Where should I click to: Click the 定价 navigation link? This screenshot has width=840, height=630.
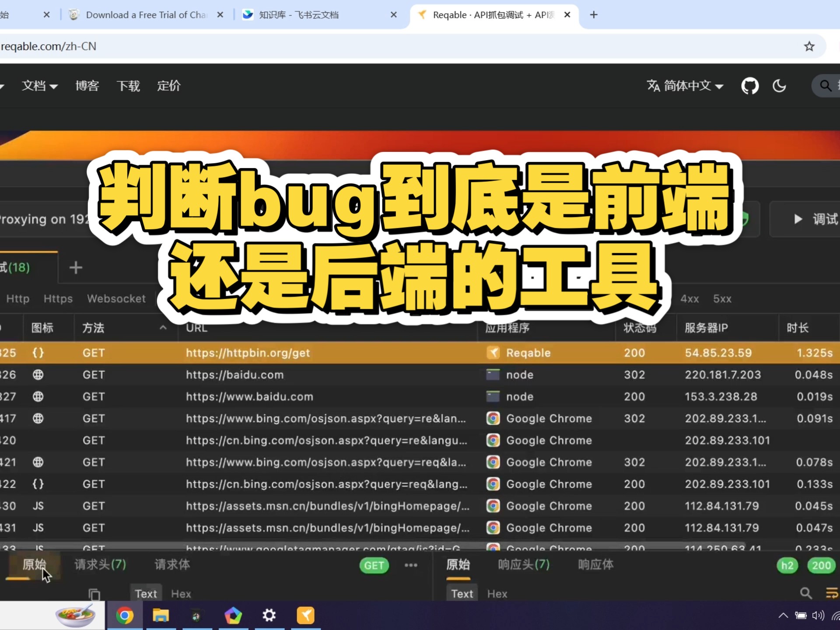point(169,86)
